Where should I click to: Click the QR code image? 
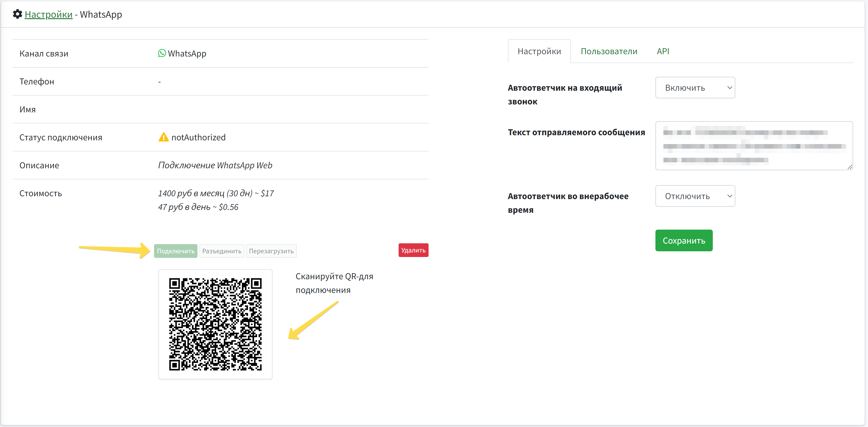215,324
